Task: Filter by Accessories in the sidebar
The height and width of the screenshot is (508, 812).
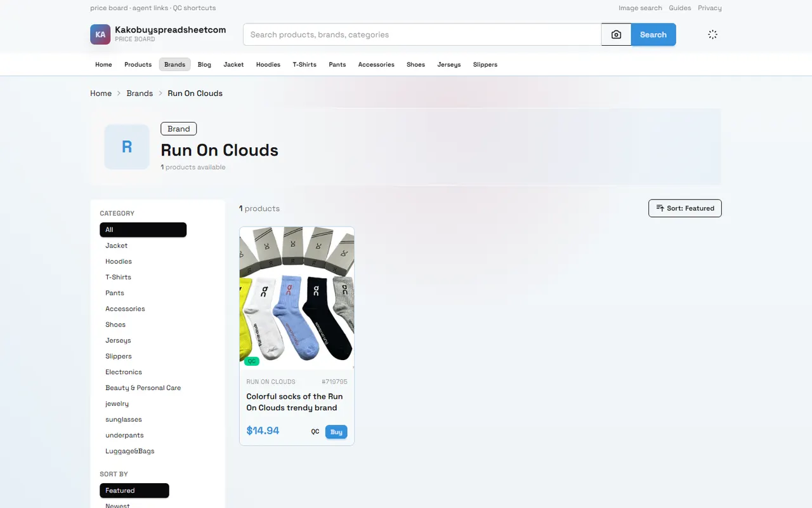Action: 125,309
